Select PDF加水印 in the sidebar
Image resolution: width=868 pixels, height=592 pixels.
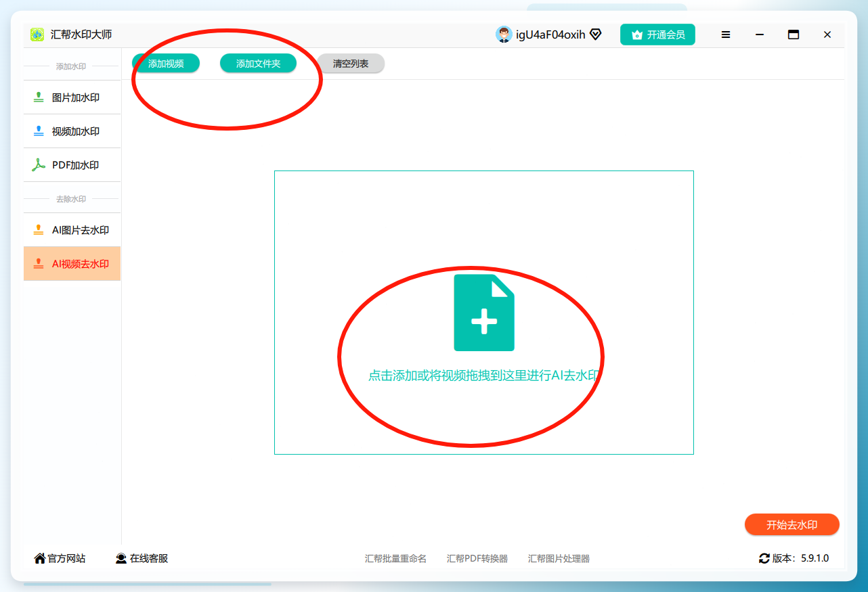[72, 165]
